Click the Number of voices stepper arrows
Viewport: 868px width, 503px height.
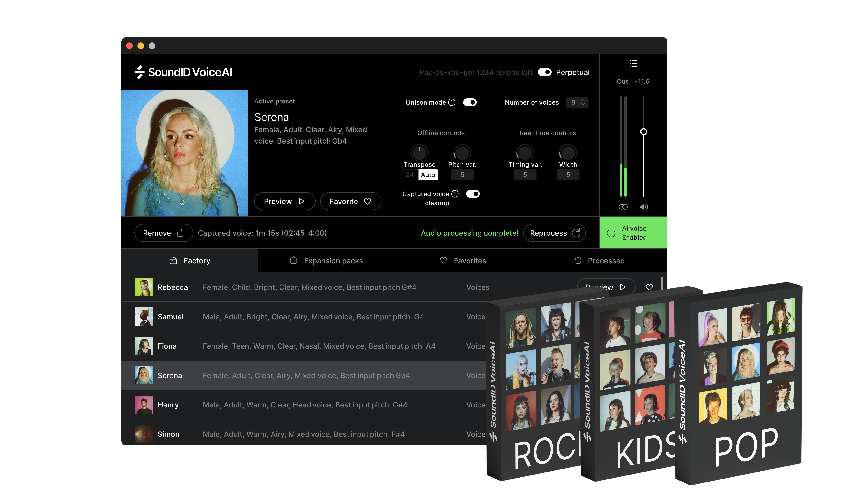pos(583,102)
